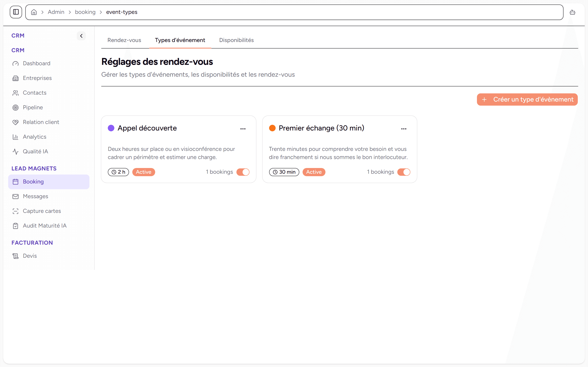This screenshot has width=588, height=367.
Task: Disable the Appel découverte event toggle
Action: 243,172
